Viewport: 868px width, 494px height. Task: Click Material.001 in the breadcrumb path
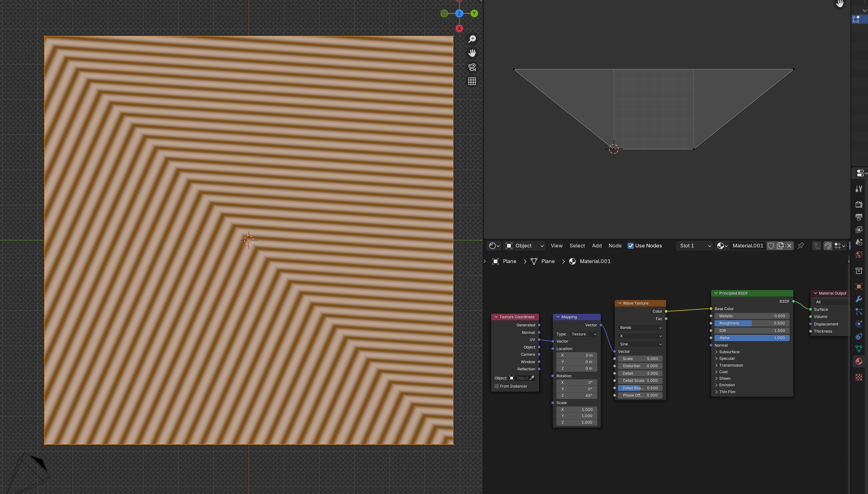(595, 261)
